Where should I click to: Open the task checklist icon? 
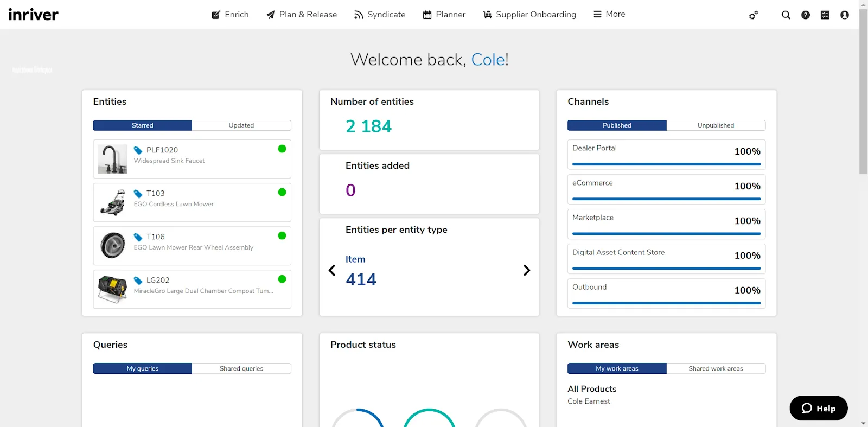point(825,15)
